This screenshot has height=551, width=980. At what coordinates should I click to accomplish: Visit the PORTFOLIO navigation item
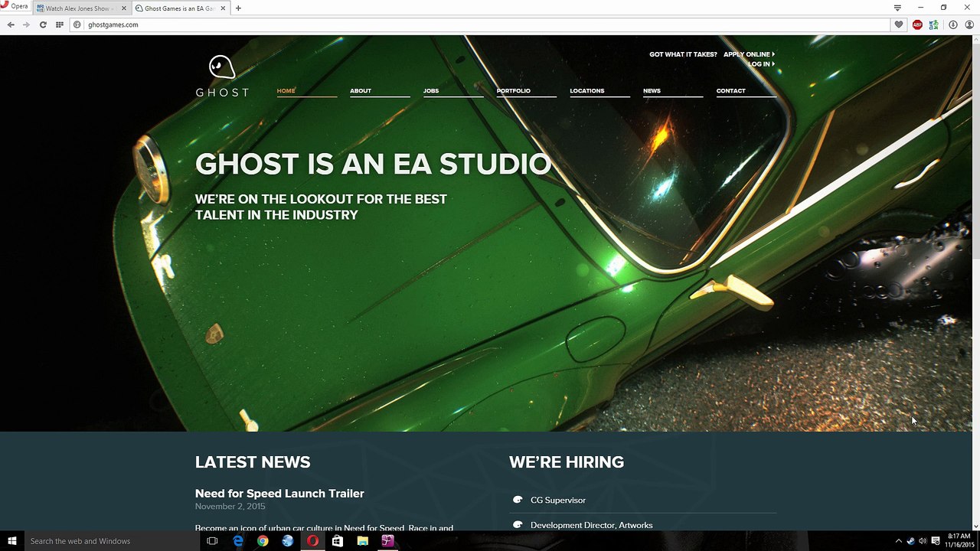513,91
